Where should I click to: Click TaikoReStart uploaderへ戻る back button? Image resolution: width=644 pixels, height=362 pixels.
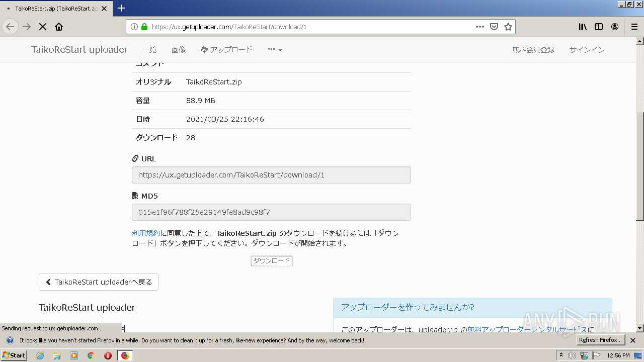point(99,282)
